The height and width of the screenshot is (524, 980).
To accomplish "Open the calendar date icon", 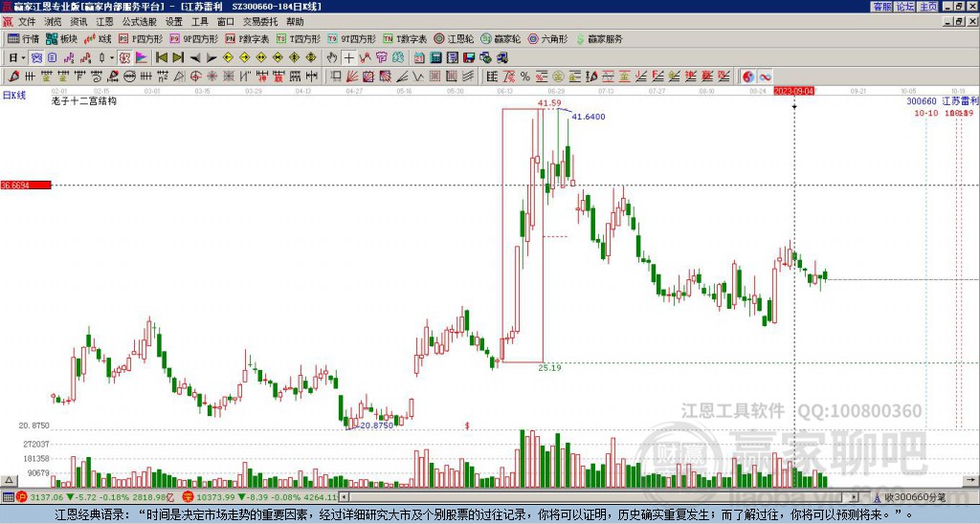I will [x=419, y=58].
